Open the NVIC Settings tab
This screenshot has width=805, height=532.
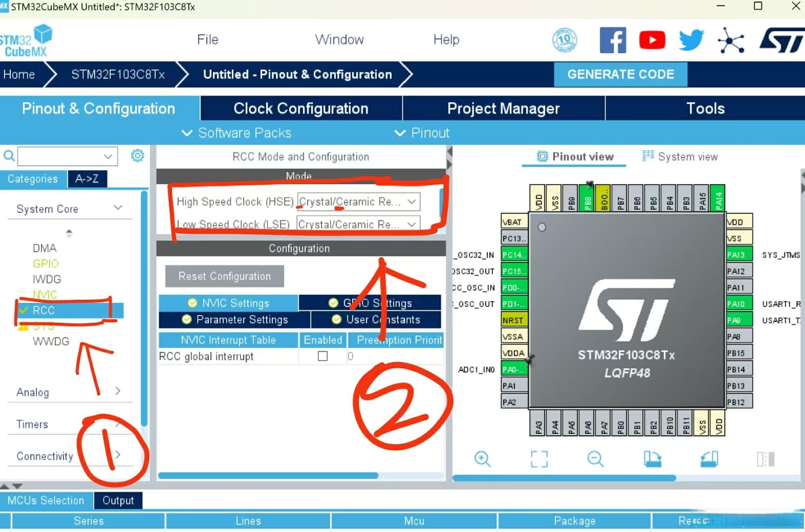point(228,303)
